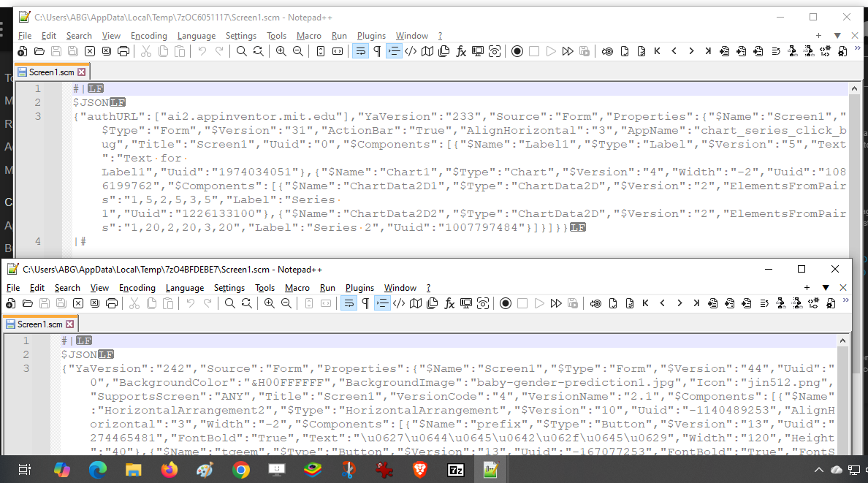Click Open file folder icon in upper window
868x483 pixels.
pos(39,51)
